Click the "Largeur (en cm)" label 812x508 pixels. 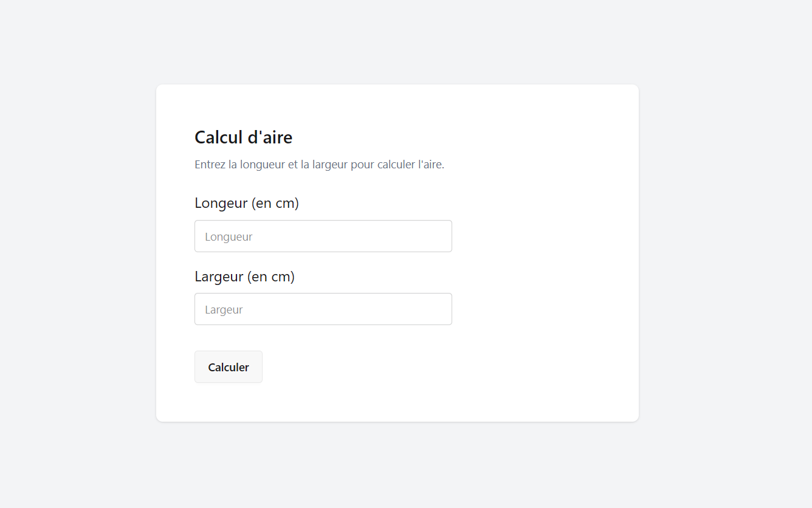coord(244,276)
